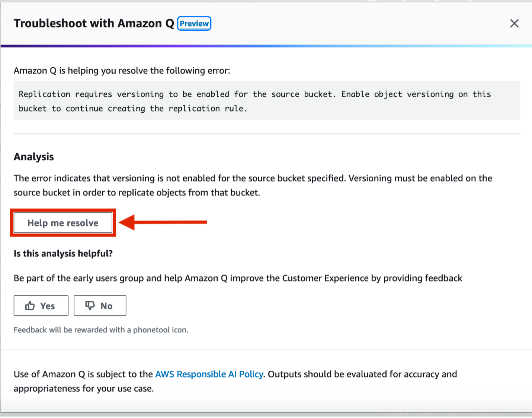Click the thumbs-down icon on No button
This screenshot has width=532, height=418.
tap(90, 305)
